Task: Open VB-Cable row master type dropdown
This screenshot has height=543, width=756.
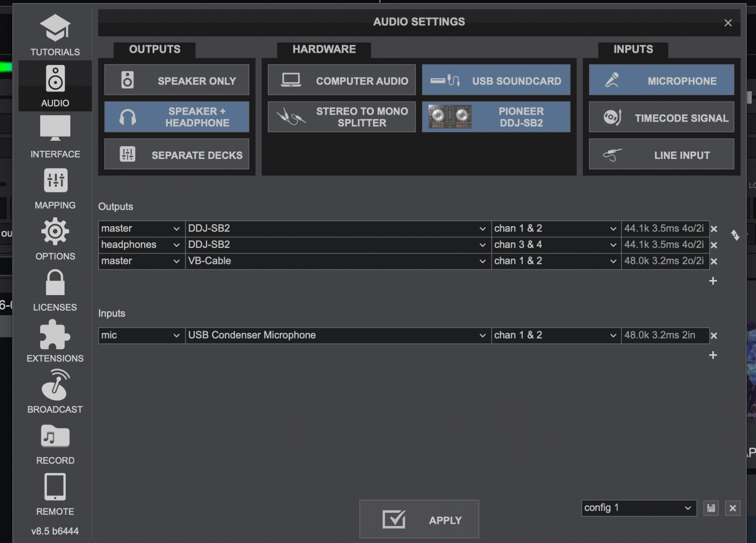Action: (x=142, y=261)
